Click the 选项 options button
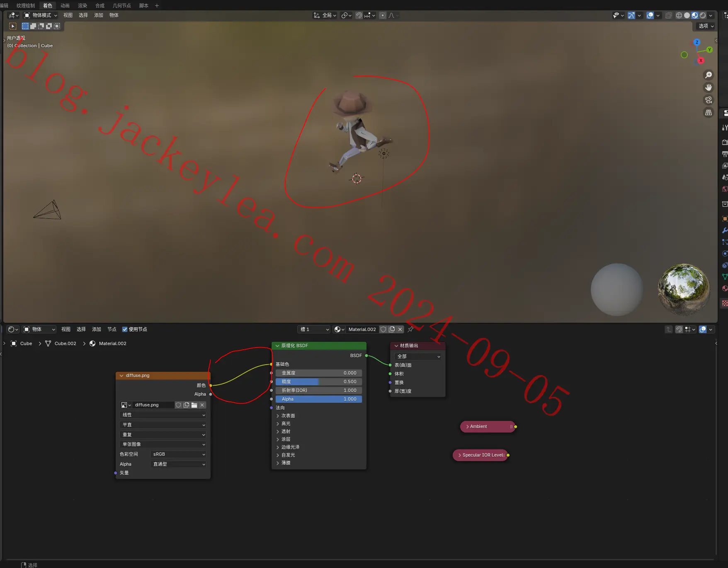Viewport: 728px width, 568px height. point(706,26)
